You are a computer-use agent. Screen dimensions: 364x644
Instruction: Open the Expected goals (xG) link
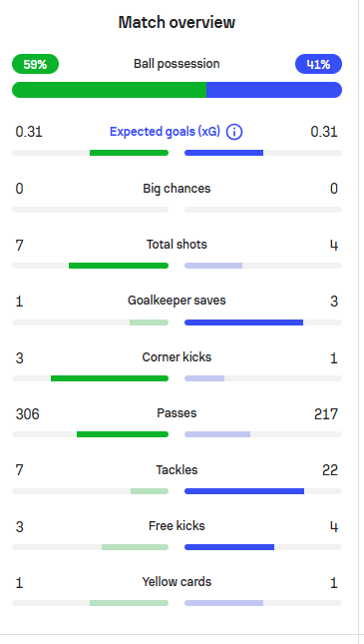[165, 132]
